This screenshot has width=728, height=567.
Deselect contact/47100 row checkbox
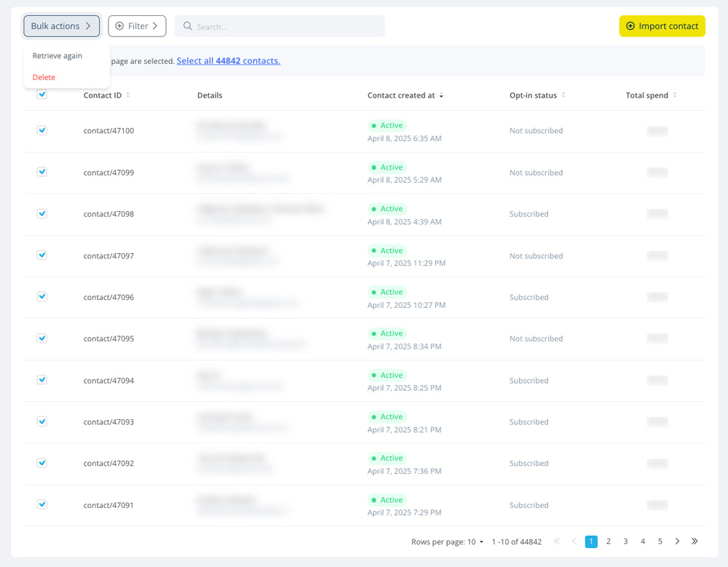tap(41, 130)
